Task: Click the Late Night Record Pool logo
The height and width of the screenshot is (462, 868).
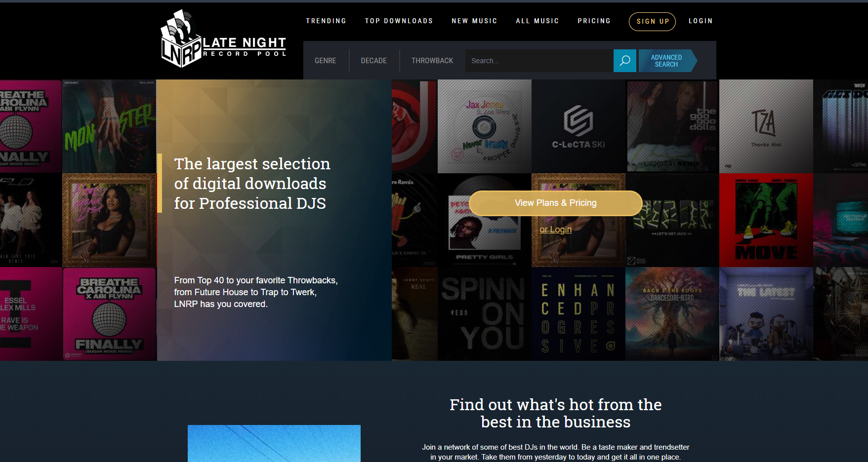Action: click(x=224, y=38)
